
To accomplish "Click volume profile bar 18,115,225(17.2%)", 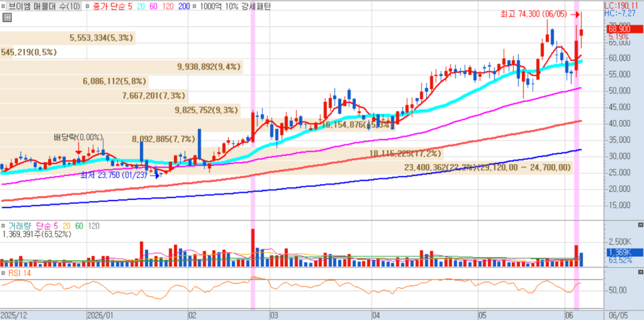I will pyautogui.click(x=222, y=154).
